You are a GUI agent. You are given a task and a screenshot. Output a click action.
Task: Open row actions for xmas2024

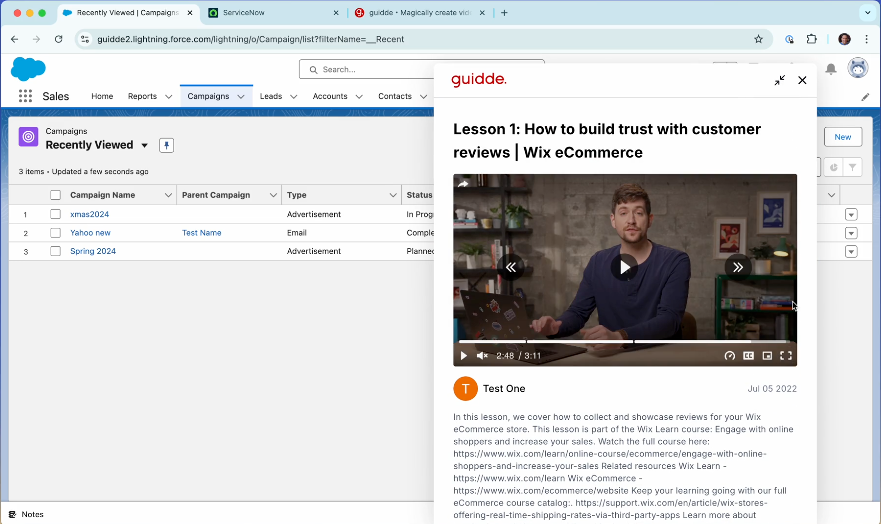(x=851, y=215)
